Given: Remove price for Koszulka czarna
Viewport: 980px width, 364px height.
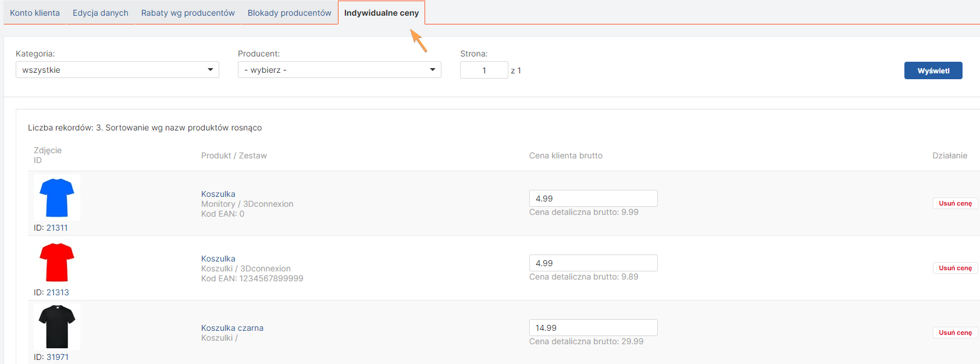Looking at the screenshot, I should click(955, 333).
